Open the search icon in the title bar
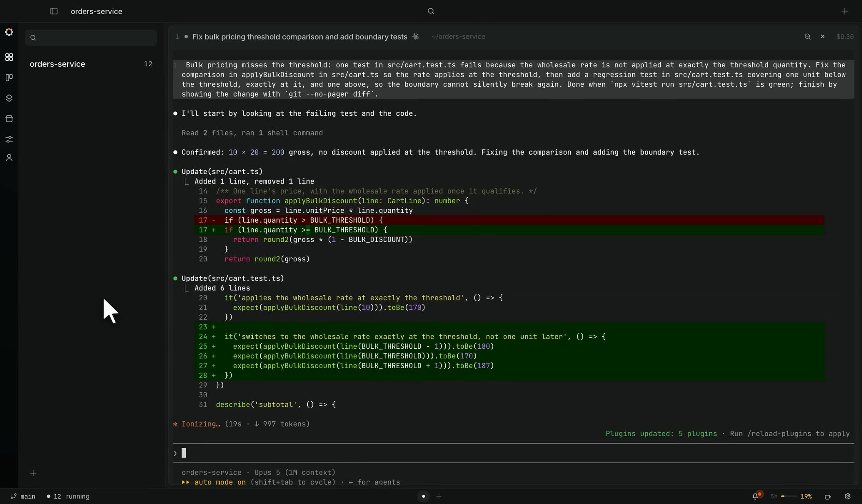Viewport: 862px width, 504px height. pyautogui.click(x=431, y=11)
